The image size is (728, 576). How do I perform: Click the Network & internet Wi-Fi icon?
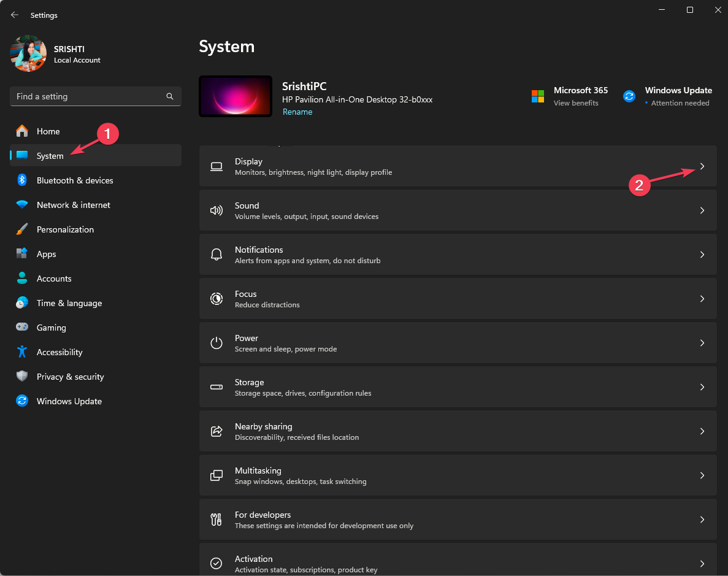pos(22,205)
